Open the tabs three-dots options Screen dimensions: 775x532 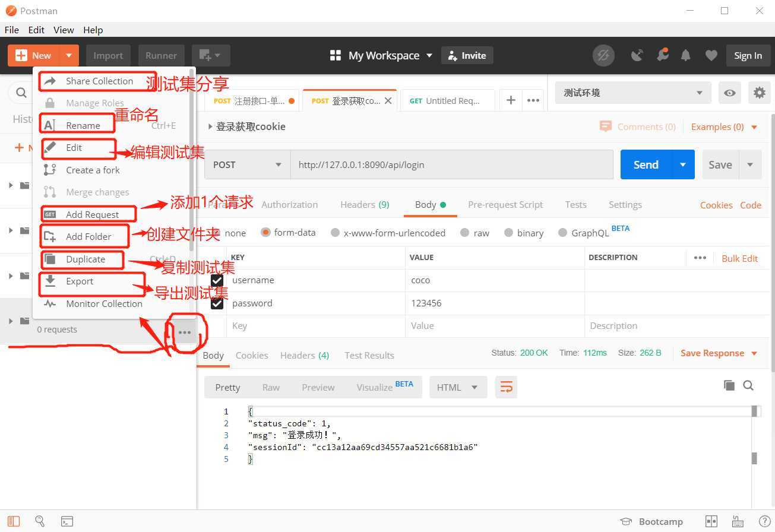pos(533,100)
